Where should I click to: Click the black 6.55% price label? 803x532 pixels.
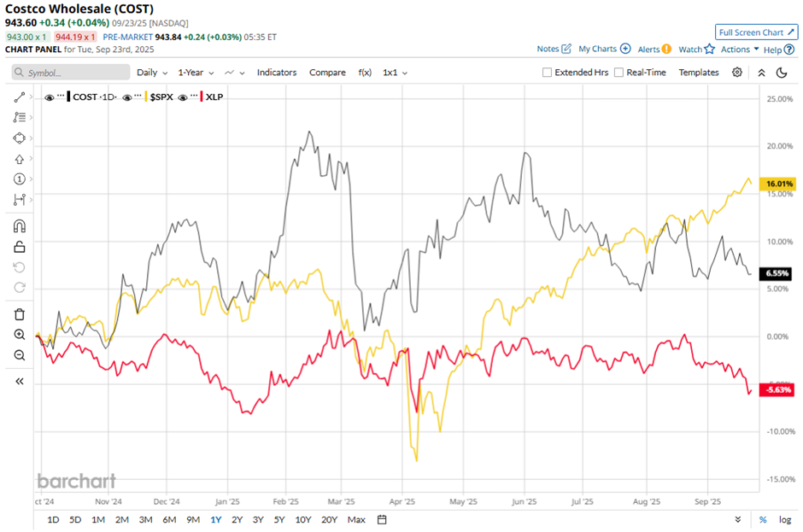coord(776,273)
